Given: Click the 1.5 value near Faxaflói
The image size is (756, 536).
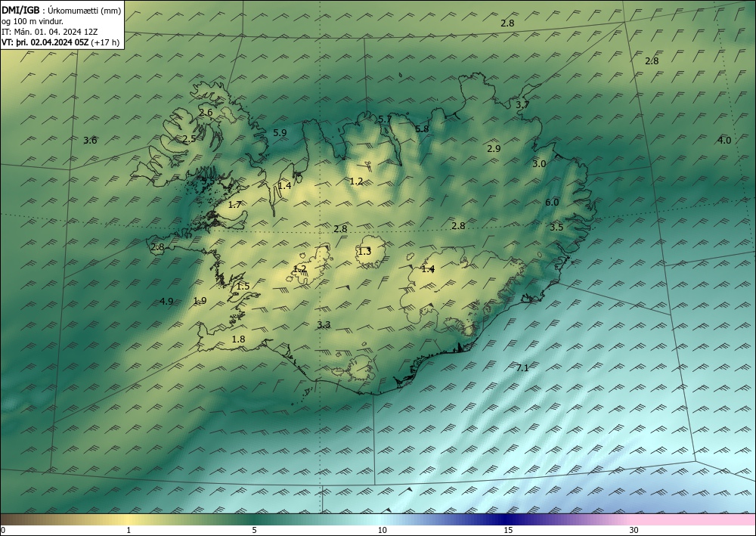Looking at the screenshot, I should (243, 286).
